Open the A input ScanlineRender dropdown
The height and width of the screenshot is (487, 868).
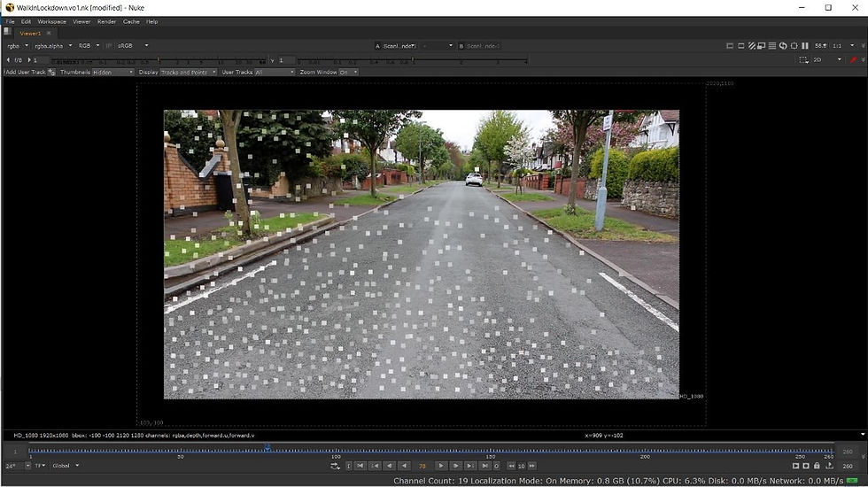pyautogui.click(x=397, y=46)
